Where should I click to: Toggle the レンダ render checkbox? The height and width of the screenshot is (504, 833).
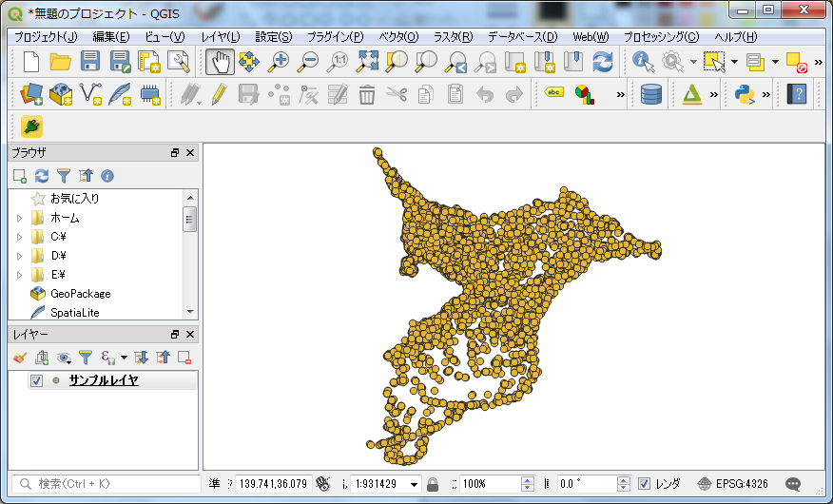pos(644,484)
